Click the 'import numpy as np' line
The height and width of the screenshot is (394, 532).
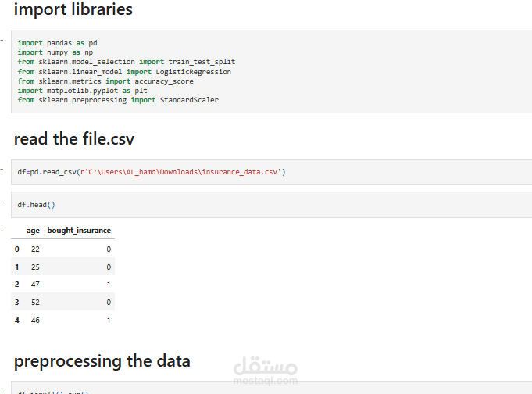point(55,52)
